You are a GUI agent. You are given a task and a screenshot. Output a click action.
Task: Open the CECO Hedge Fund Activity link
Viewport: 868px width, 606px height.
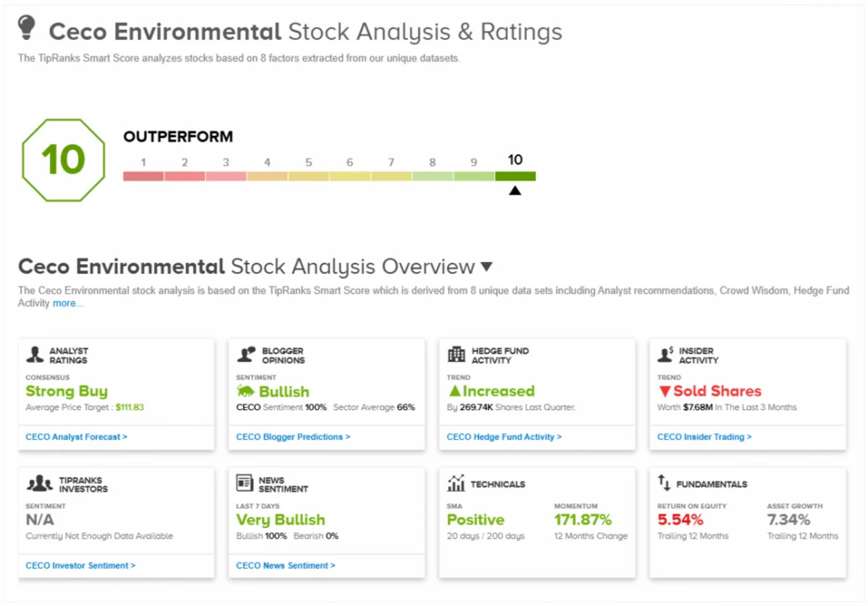pos(504,437)
